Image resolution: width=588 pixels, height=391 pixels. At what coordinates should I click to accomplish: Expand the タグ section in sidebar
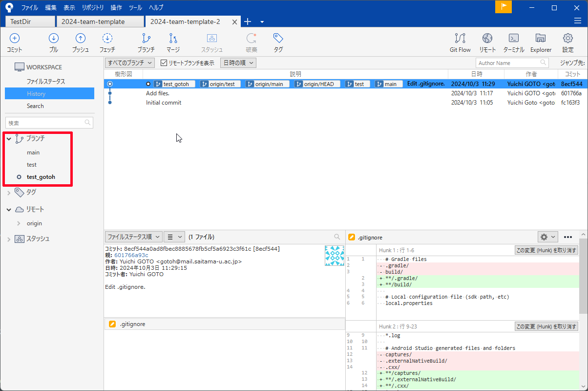point(9,193)
